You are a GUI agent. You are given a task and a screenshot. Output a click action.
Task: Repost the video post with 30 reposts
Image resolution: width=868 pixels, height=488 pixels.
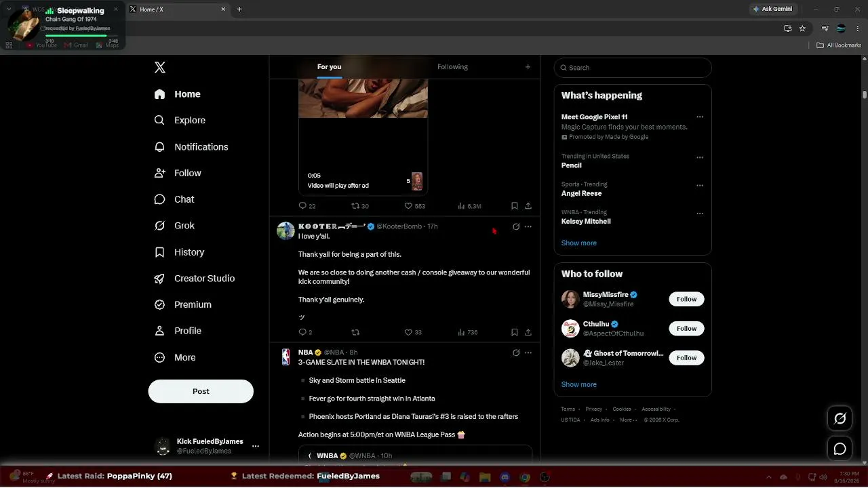click(x=360, y=206)
